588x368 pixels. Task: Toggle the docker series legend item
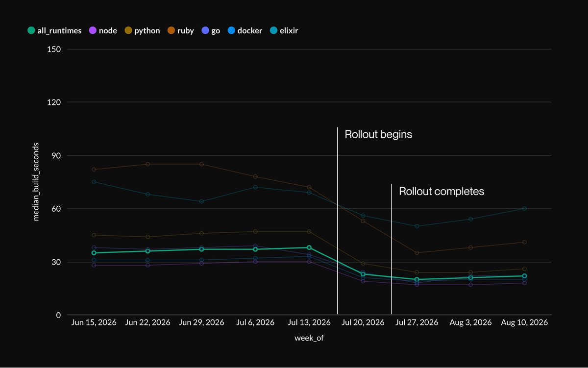pos(244,30)
